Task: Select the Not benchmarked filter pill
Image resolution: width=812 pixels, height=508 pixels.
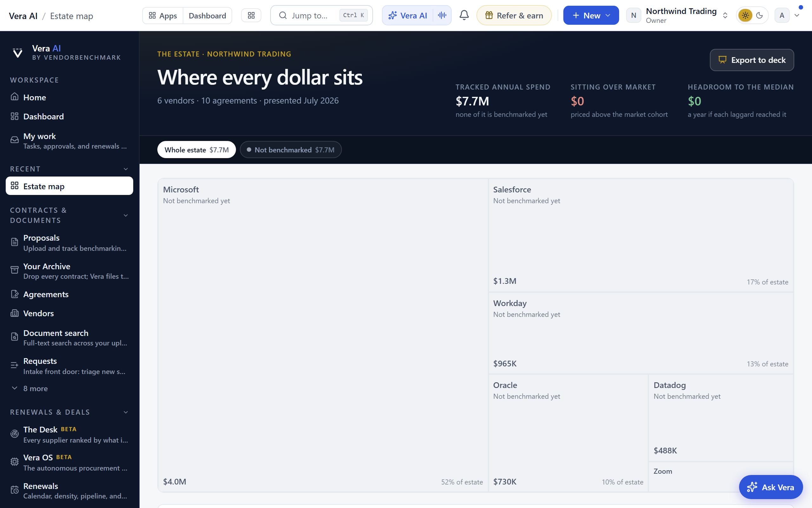Action: [x=291, y=150]
